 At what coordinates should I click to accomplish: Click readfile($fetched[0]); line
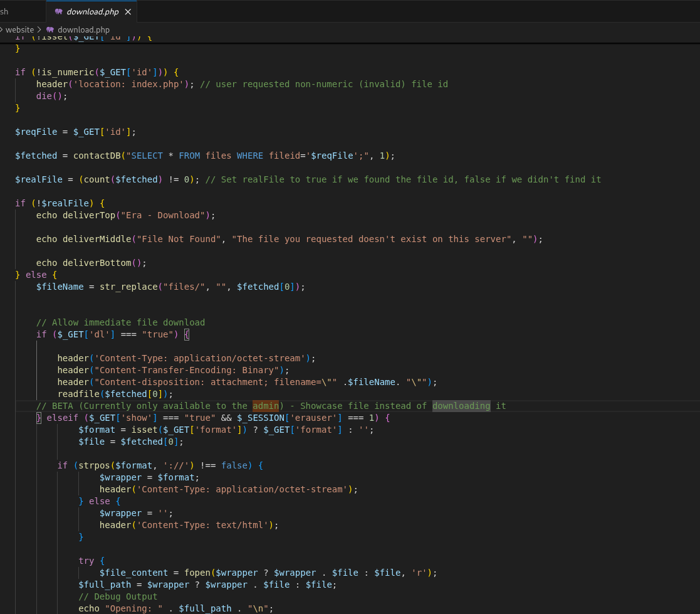point(115,394)
